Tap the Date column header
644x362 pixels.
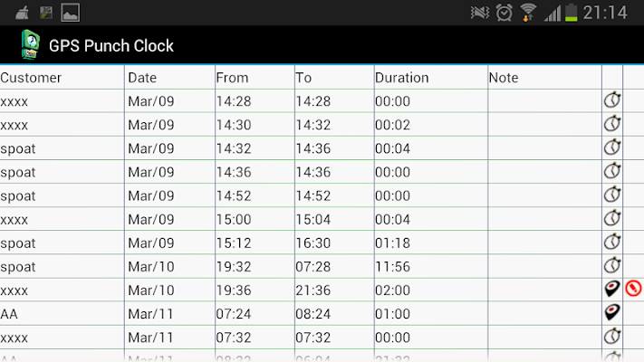tap(142, 78)
